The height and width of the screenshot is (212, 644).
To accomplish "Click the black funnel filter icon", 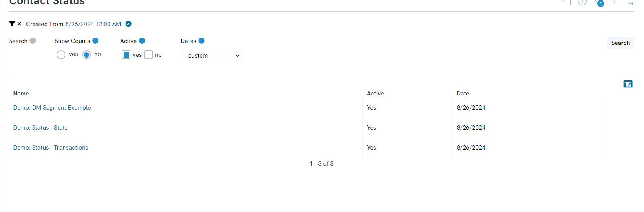I will click(x=12, y=24).
